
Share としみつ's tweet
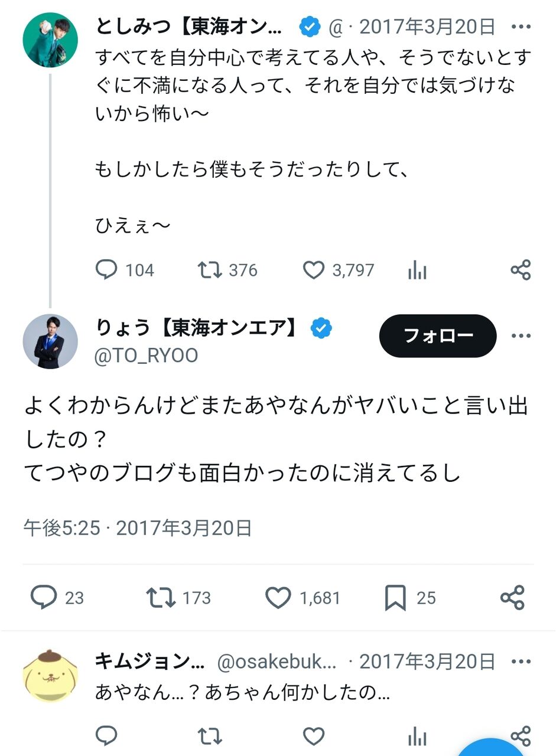pos(521,270)
